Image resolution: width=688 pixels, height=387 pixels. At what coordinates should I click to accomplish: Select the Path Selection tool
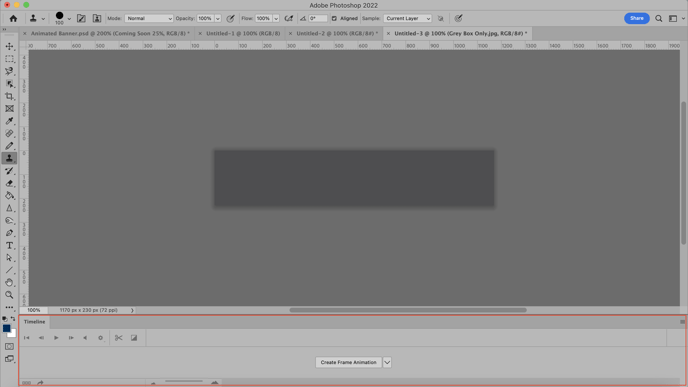tap(9, 258)
